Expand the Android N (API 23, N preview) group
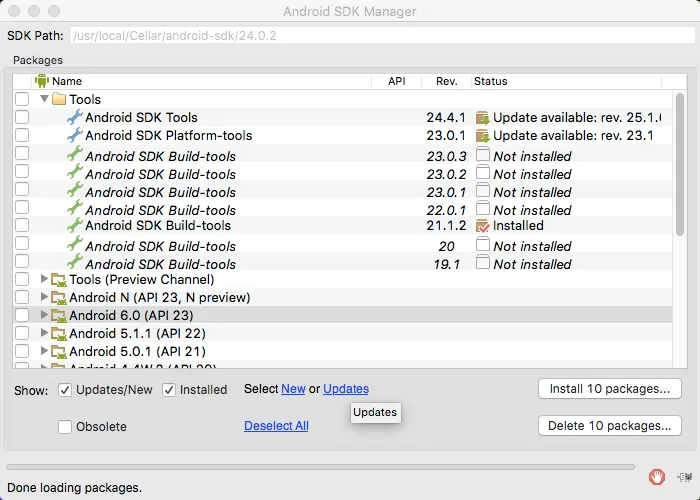 pyautogui.click(x=44, y=297)
